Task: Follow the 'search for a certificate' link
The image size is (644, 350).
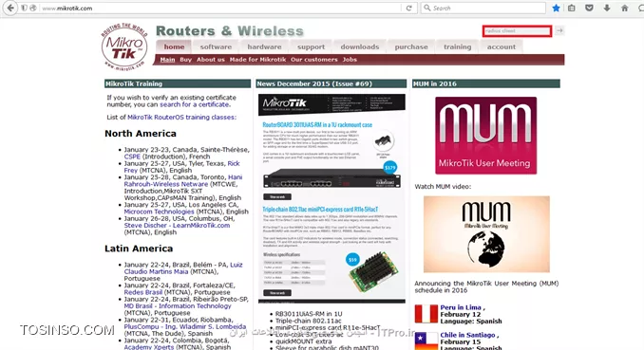Action: click(195, 104)
